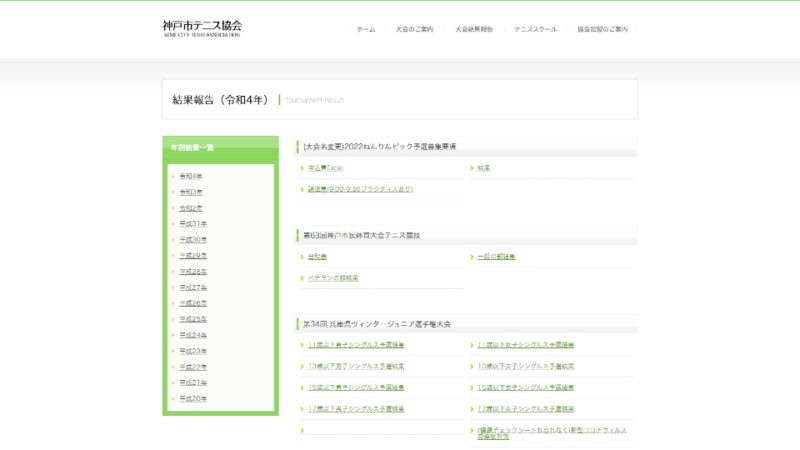Select 平成26年 in the year list

pyautogui.click(x=193, y=303)
